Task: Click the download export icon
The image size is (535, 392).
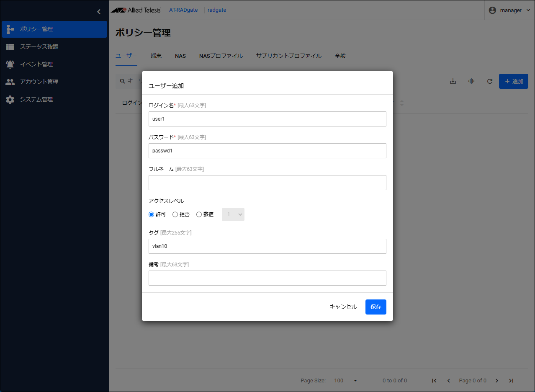Action: tap(453, 81)
